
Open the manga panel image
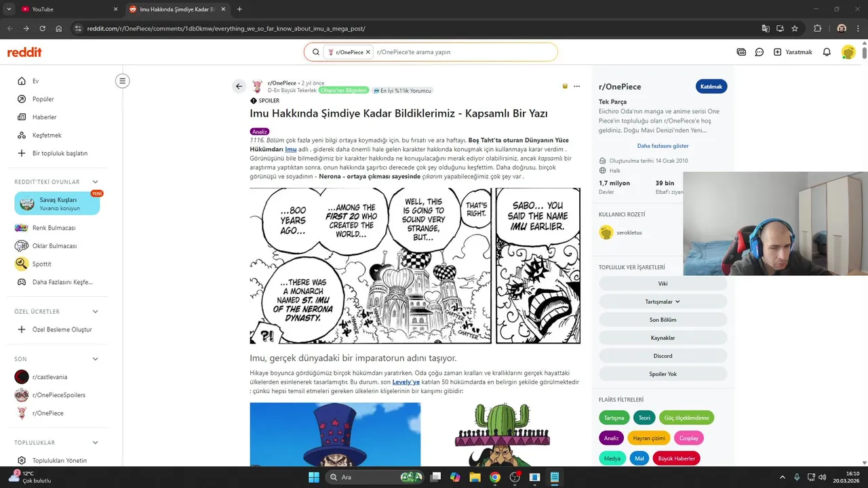415,266
